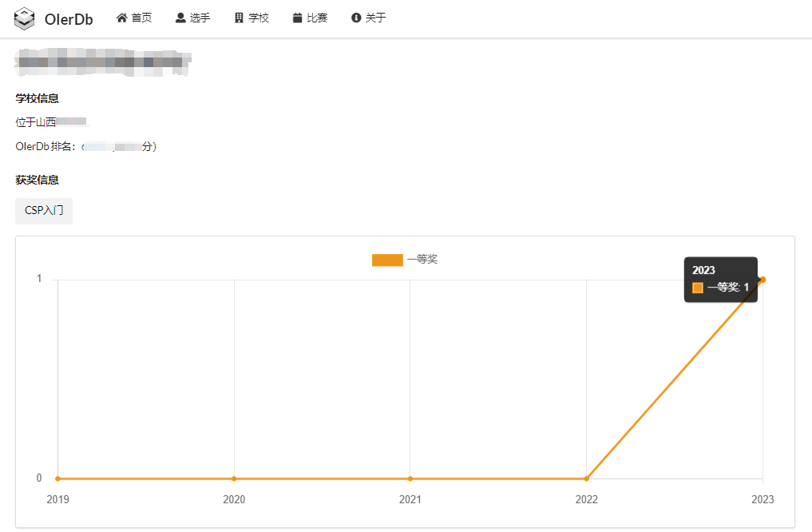Select the 2020 data point on line
This screenshot has width=812, height=532.
coord(234,478)
